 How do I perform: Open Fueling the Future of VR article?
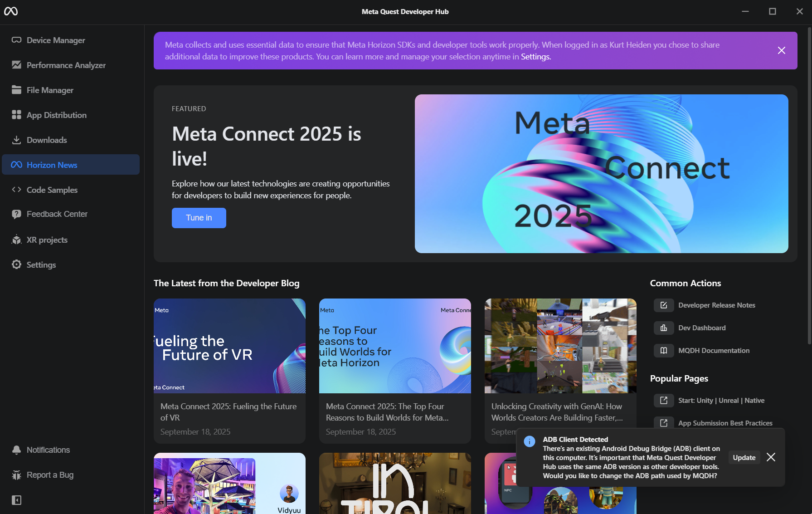229,371
